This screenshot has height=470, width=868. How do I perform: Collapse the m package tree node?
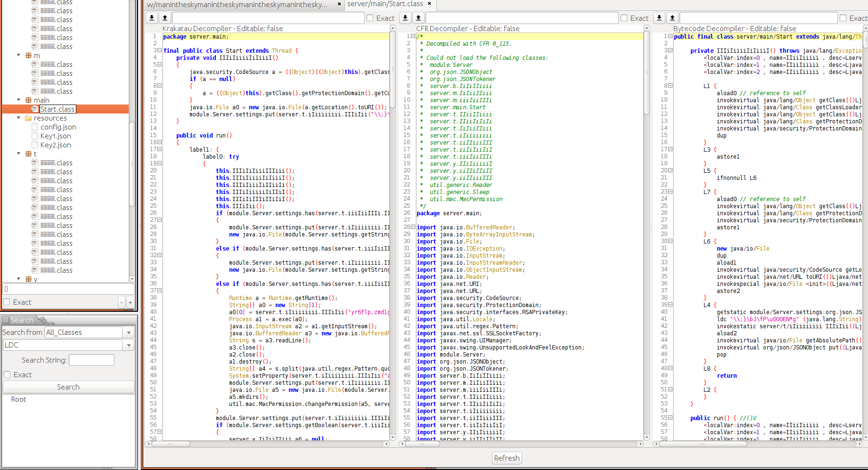pos(19,55)
